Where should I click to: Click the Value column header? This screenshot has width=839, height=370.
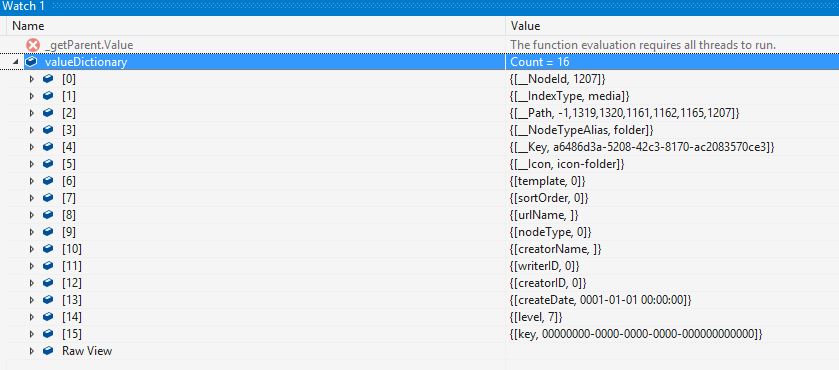click(525, 26)
